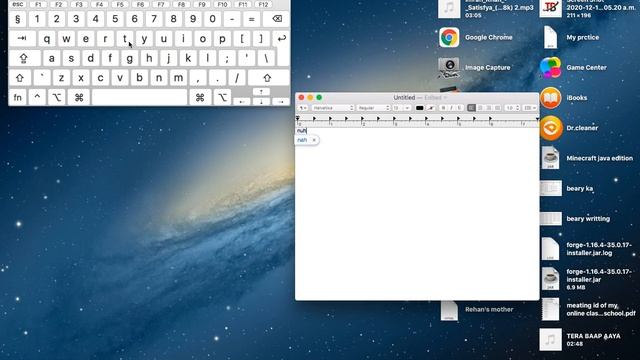Toggle the fn key on the keyboard viewer

[18, 97]
